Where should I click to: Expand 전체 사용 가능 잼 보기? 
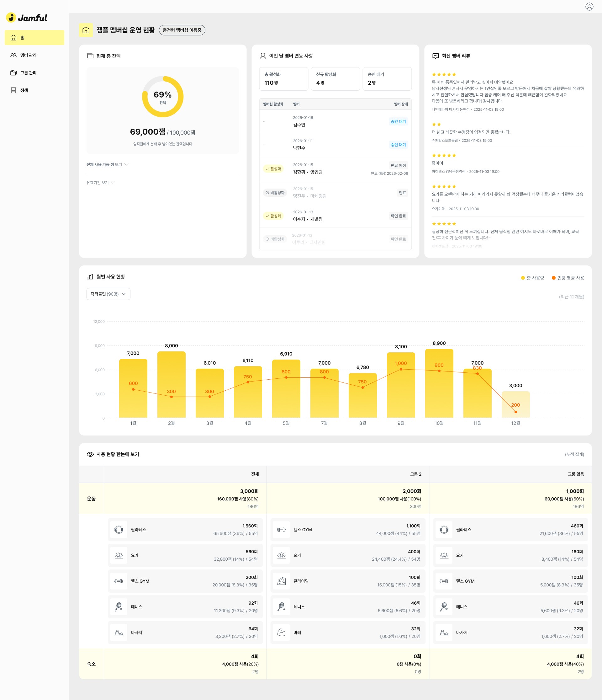click(107, 164)
